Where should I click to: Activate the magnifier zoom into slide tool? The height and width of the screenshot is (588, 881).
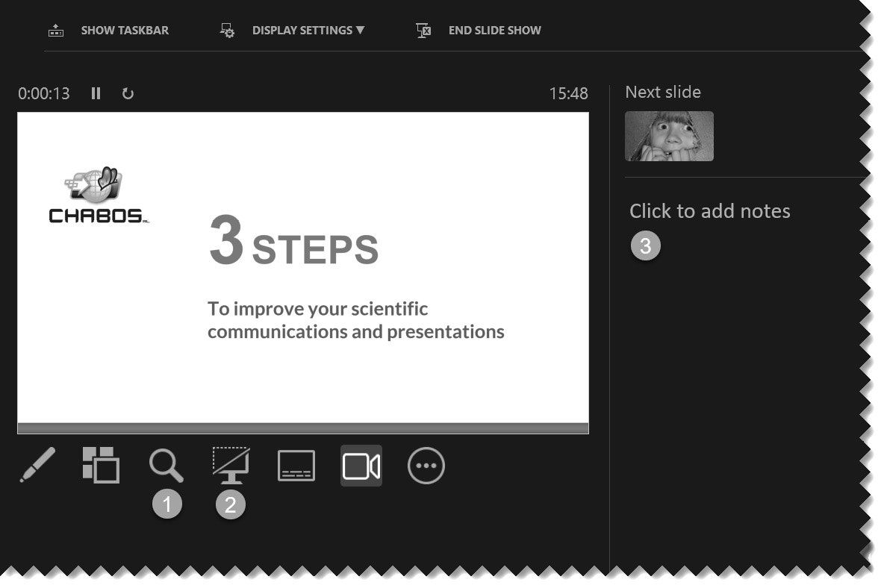click(x=166, y=466)
